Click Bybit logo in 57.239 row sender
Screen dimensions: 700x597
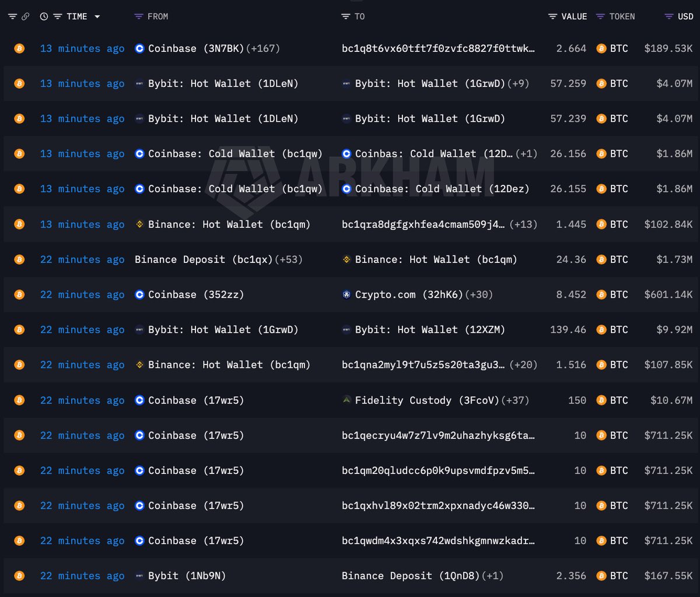pos(139,118)
